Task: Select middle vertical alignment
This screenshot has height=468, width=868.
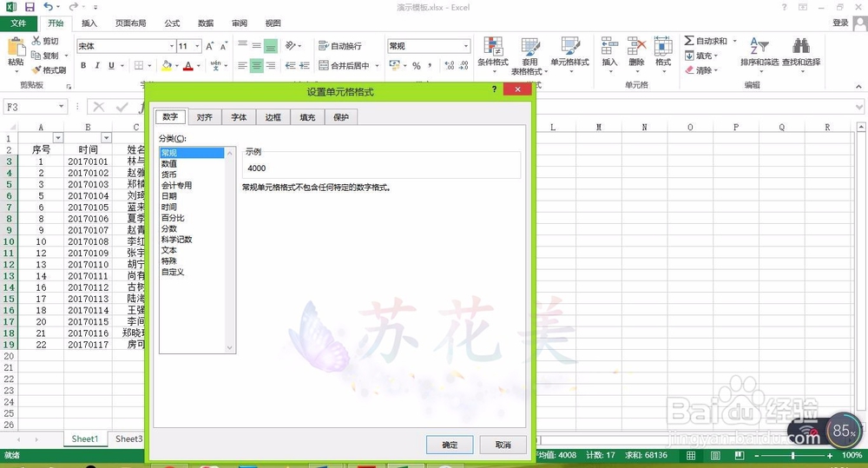Action: tap(256, 45)
